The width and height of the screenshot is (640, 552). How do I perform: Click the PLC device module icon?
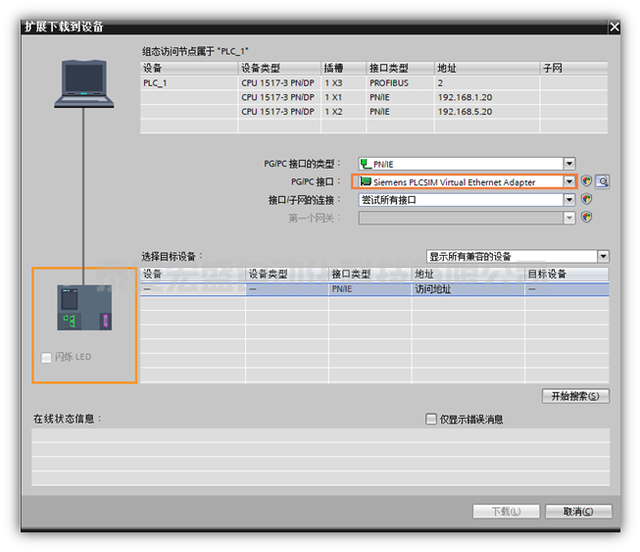84,309
